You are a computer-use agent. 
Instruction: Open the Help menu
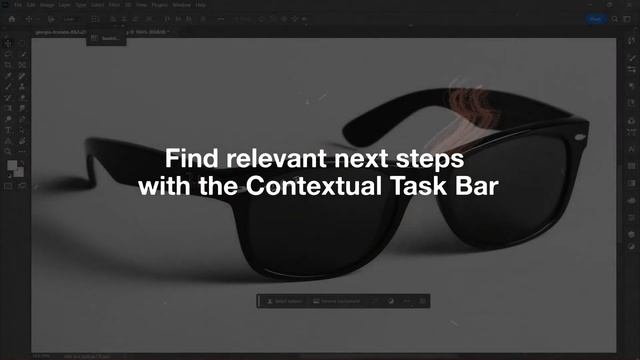point(200,5)
